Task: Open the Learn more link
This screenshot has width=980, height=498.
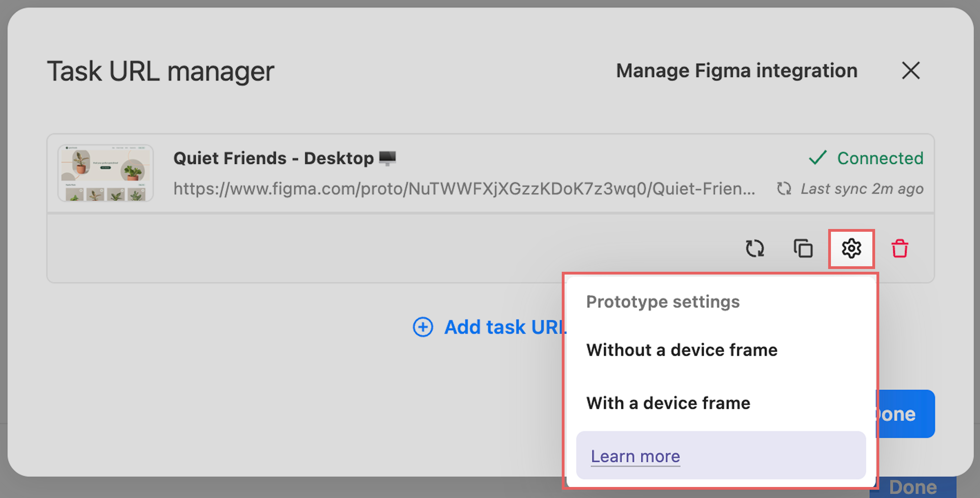Action: click(x=635, y=456)
